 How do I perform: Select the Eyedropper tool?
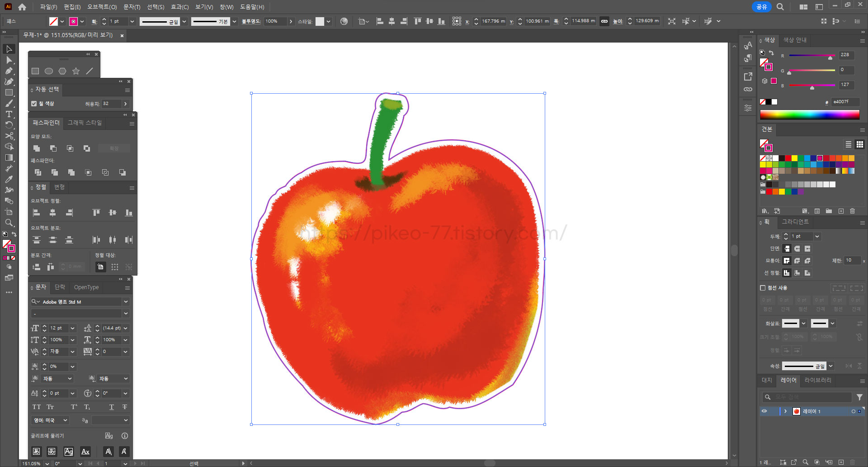tap(9, 179)
